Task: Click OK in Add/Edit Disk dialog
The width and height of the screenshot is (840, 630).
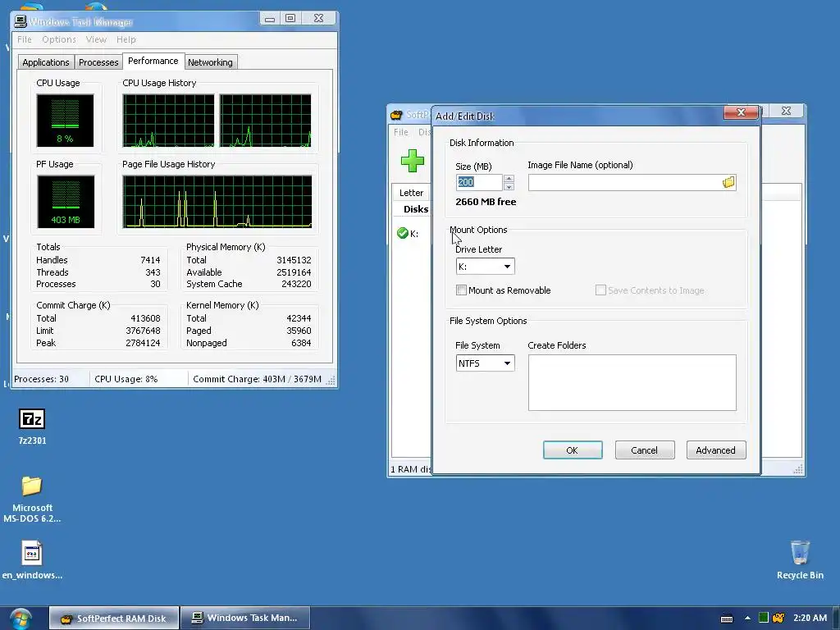Action: [x=572, y=450]
